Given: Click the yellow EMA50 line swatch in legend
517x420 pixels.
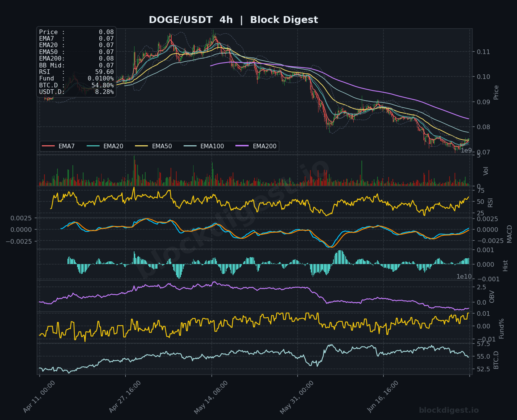Looking at the screenshot, I should coord(142,146).
